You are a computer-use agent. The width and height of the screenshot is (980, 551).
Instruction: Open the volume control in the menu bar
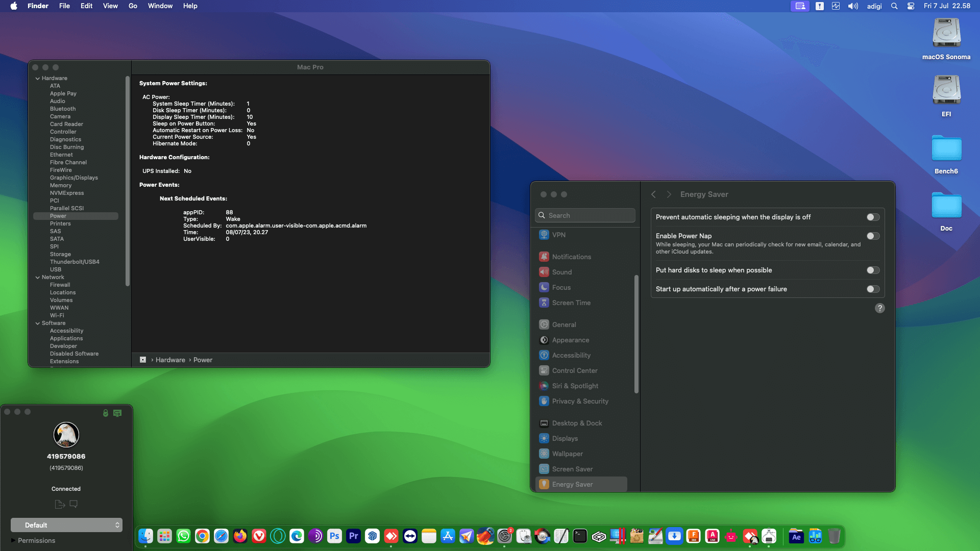coord(853,6)
